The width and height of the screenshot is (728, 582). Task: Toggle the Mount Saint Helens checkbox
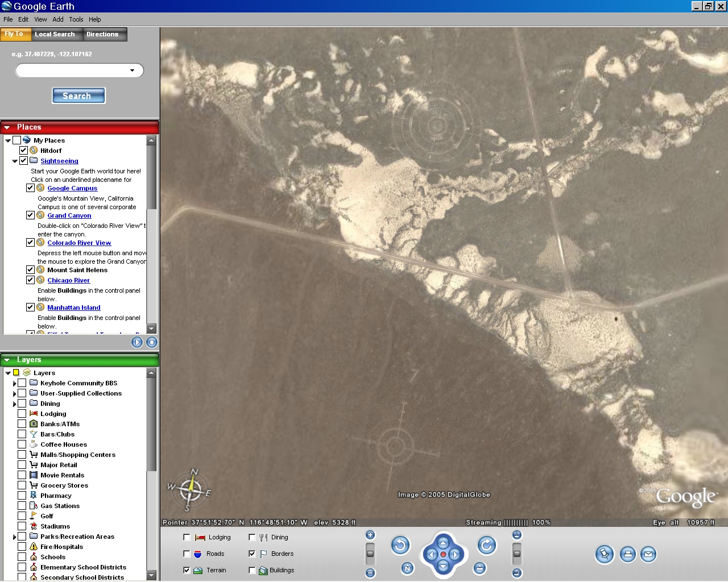click(30, 270)
